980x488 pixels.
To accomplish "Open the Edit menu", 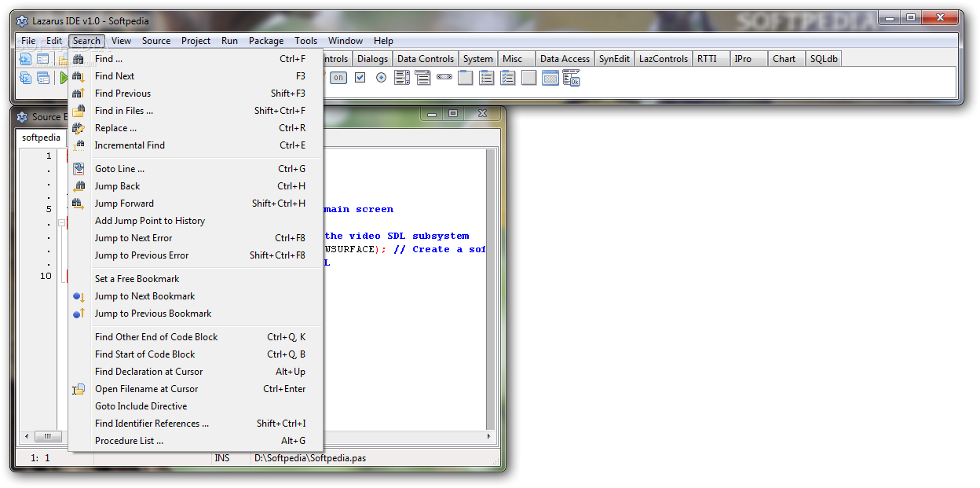I will (53, 41).
